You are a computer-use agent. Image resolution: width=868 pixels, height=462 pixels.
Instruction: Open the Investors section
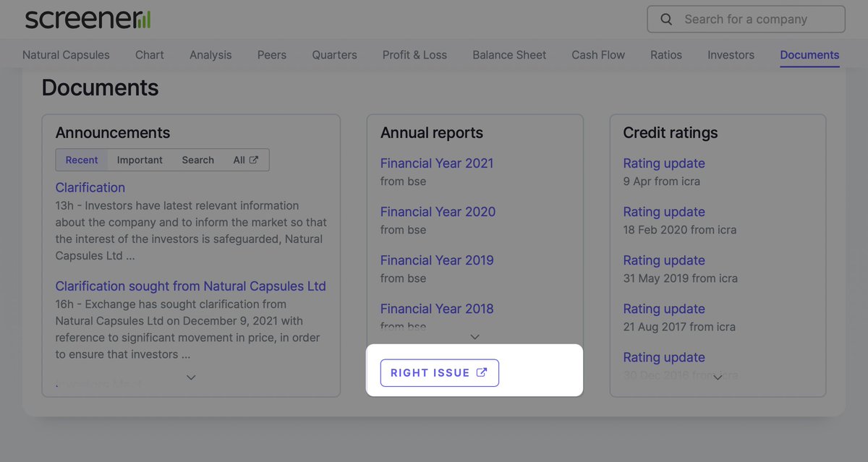click(731, 55)
